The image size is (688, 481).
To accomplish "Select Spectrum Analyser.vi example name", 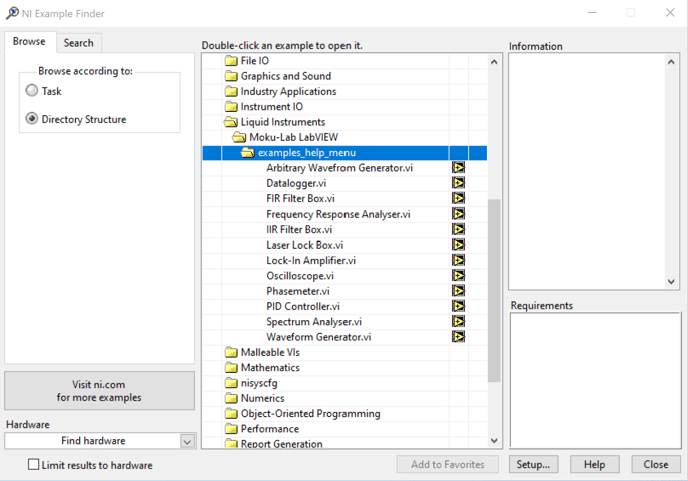I will pyautogui.click(x=314, y=322).
